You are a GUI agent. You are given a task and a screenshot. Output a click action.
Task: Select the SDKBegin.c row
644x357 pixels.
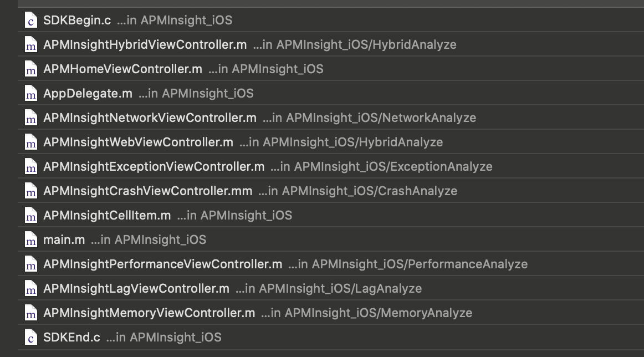point(331,20)
